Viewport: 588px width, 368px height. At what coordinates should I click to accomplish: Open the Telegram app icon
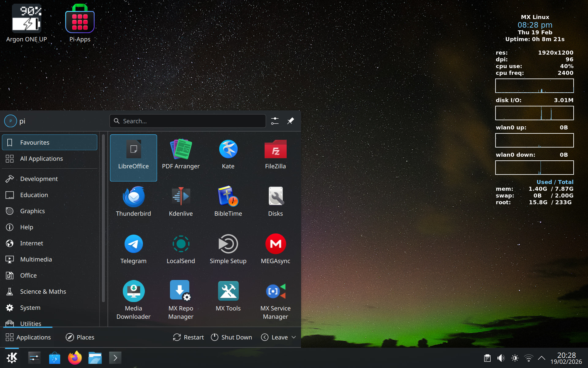tap(133, 248)
